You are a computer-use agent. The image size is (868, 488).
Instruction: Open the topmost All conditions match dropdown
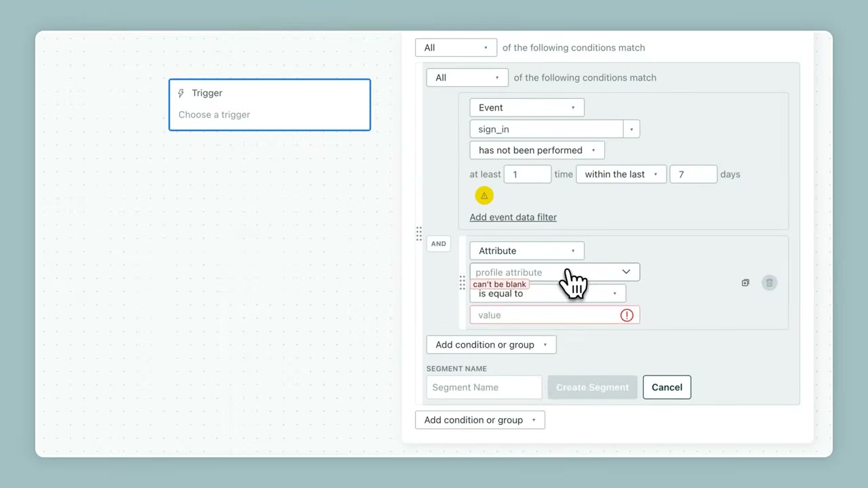click(x=456, y=47)
